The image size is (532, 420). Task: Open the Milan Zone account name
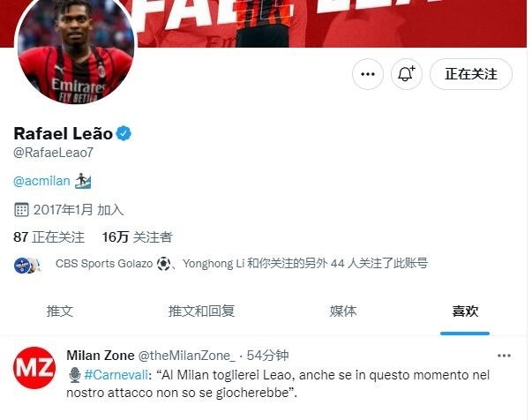tap(101, 356)
